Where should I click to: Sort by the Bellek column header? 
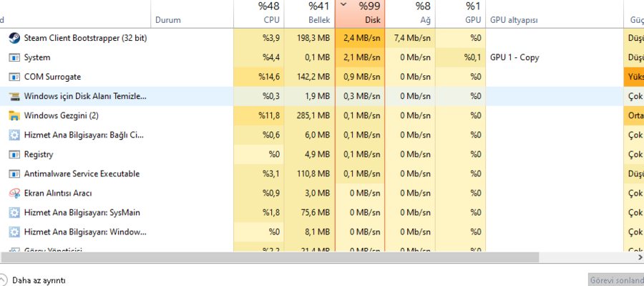309,14
